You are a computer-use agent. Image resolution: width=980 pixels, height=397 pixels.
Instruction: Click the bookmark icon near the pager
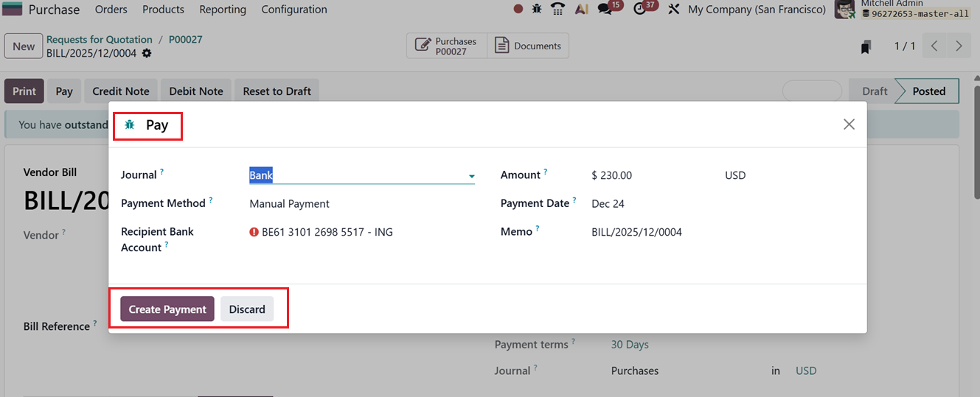tap(866, 46)
